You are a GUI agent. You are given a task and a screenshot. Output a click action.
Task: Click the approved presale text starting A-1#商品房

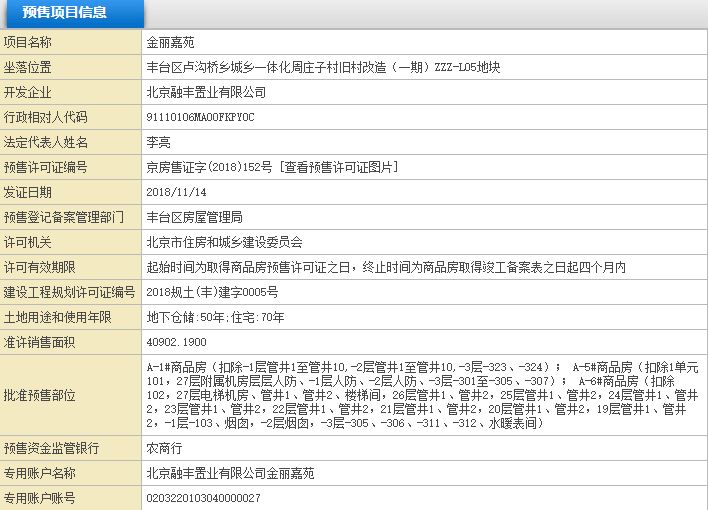tap(423, 395)
